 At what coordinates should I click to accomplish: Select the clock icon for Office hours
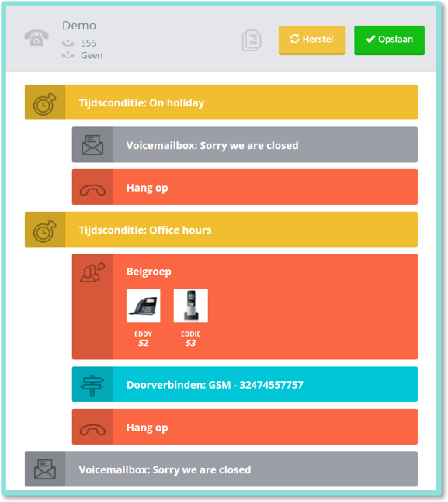point(44,231)
